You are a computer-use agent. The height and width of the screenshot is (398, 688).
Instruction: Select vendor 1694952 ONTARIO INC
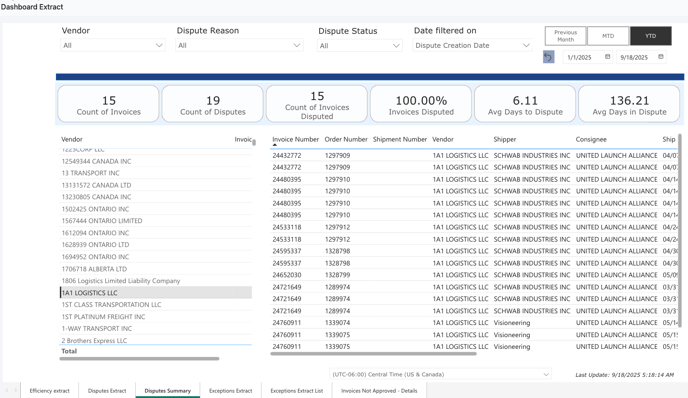156,257
